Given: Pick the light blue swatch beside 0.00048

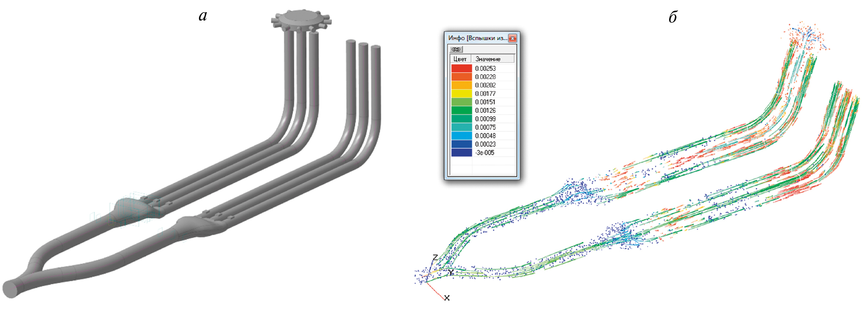Looking at the screenshot, I should click(461, 136).
